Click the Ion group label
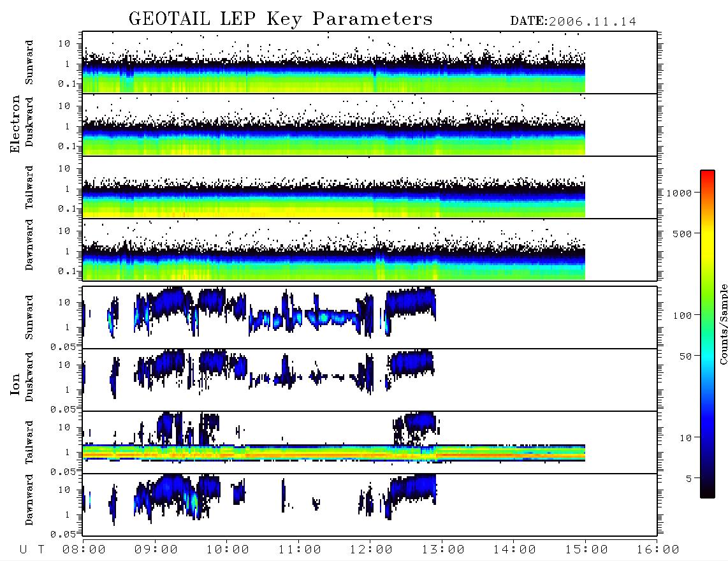 coord(15,384)
